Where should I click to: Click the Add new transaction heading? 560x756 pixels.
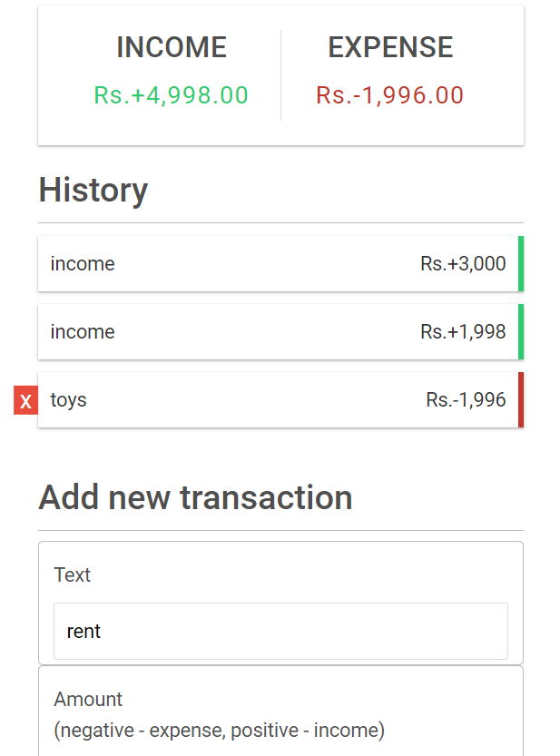(x=195, y=497)
